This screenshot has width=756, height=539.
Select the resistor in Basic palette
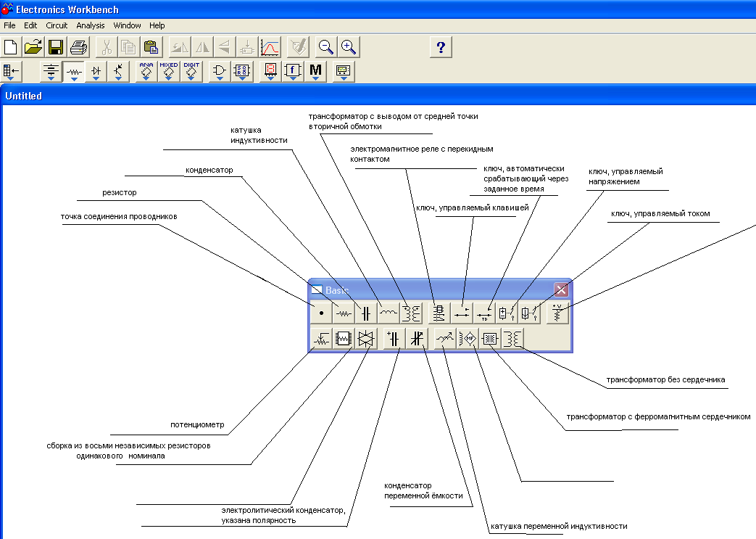click(344, 313)
